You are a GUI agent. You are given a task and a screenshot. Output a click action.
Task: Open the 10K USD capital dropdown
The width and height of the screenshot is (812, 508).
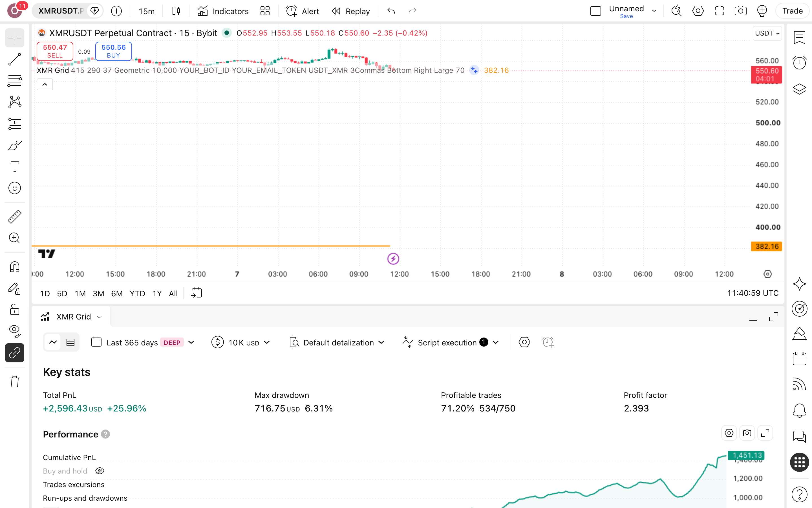click(x=241, y=342)
